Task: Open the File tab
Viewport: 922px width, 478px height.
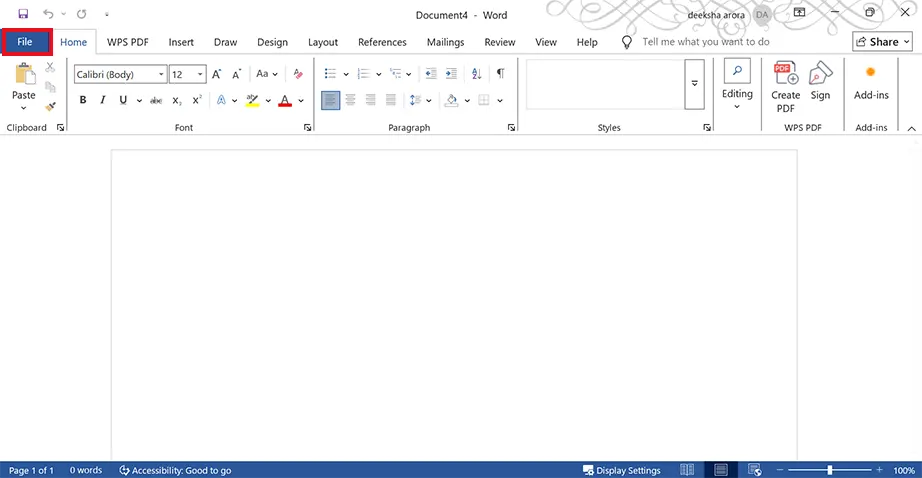Action: (25, 42)
